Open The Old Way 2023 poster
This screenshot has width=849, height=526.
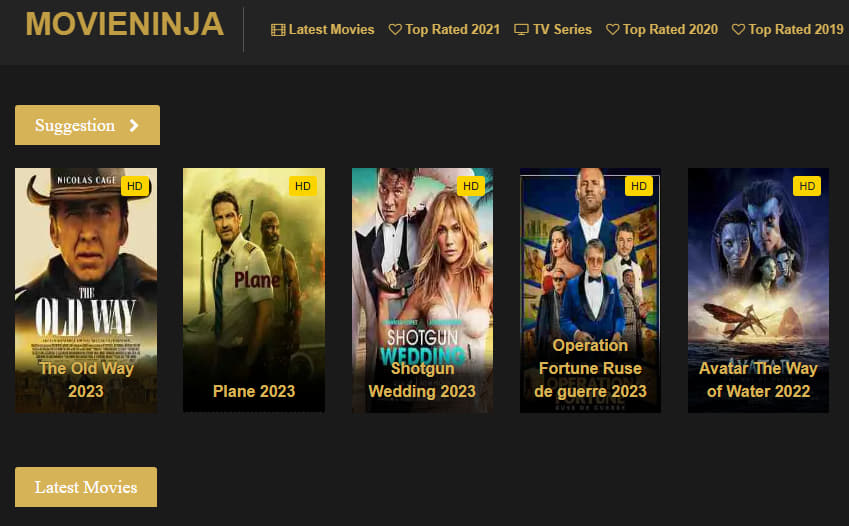click(x=86, y=290)
